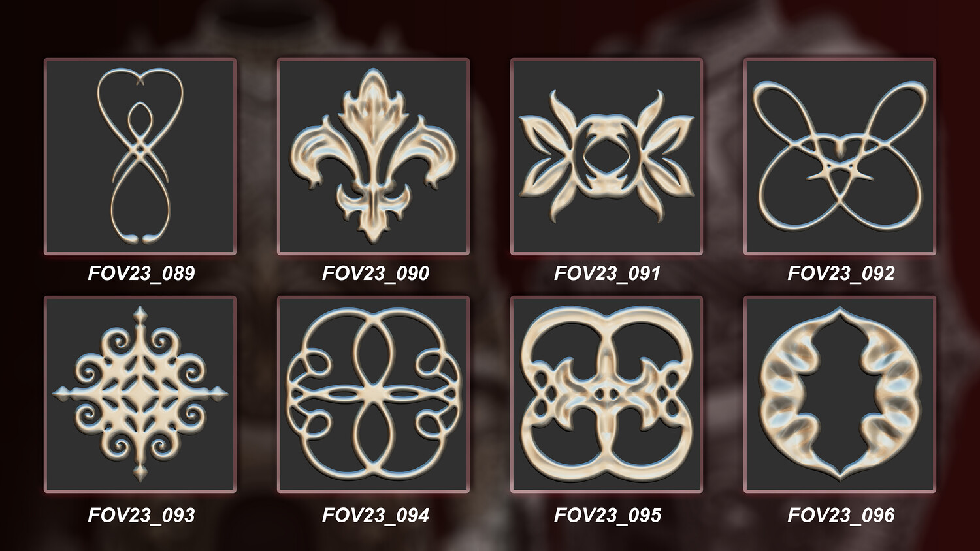Select the FOV23_093 diamond scroll ornament thumbnail

tap(140, 394)
